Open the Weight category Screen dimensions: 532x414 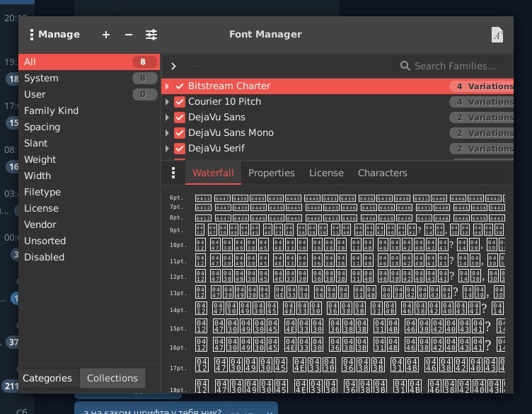89,159
